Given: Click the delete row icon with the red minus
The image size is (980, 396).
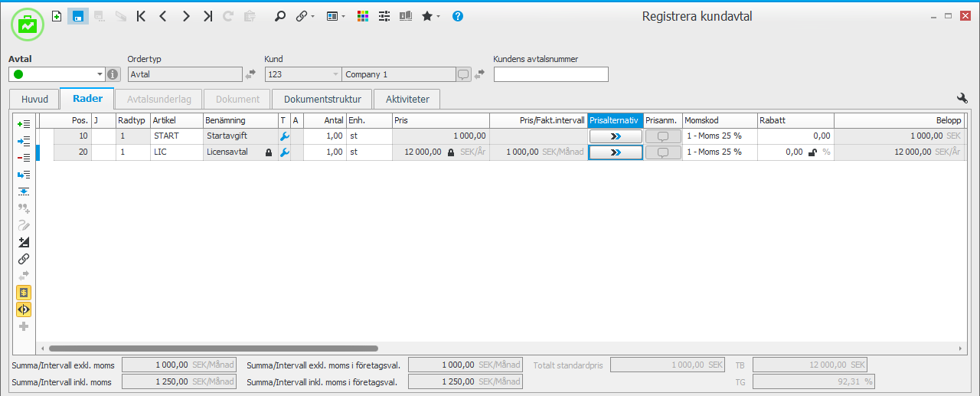Looking at the screenshot, I should click(x=24, y=158).
